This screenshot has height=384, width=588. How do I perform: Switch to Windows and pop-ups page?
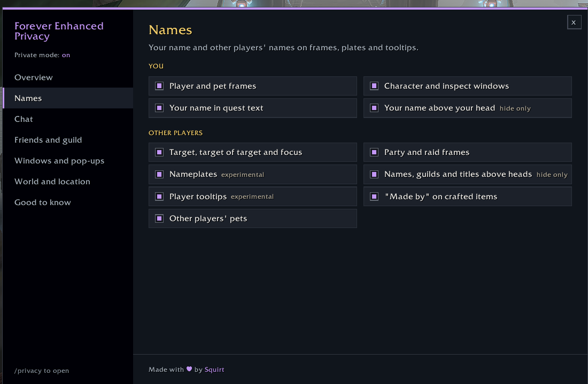(68, 161)
